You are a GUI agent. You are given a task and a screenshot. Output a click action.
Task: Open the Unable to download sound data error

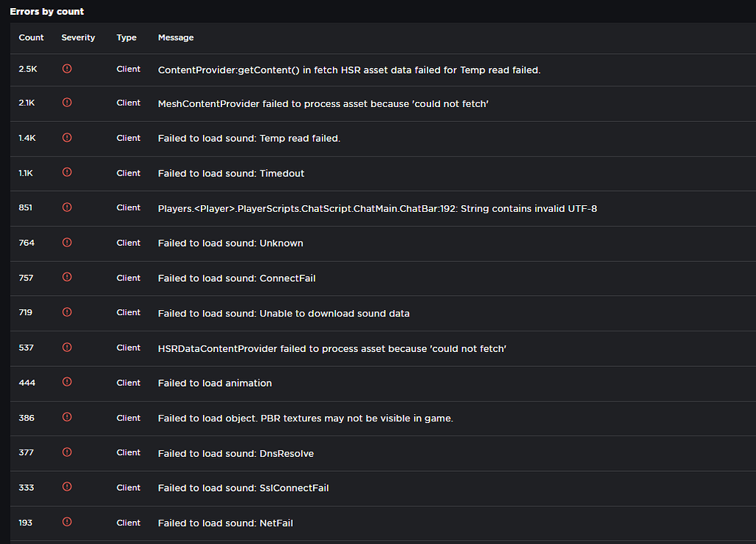(283, 313)
